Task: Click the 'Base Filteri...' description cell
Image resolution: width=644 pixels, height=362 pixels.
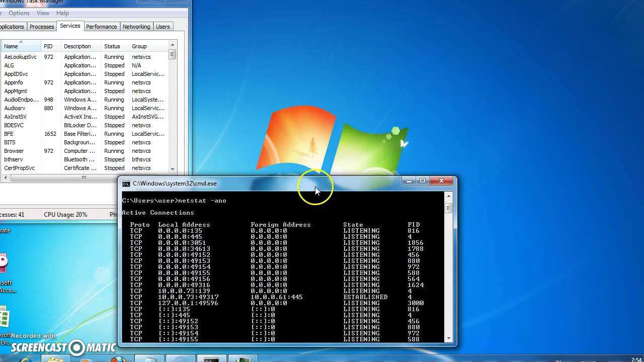Action: click(79, 134)
